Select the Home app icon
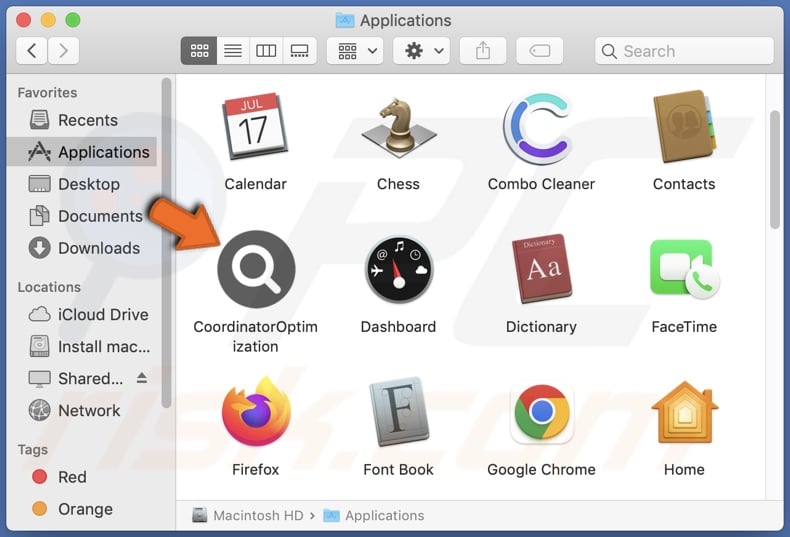790x537 pixels. pyautogui.click(x=684, y=412)
